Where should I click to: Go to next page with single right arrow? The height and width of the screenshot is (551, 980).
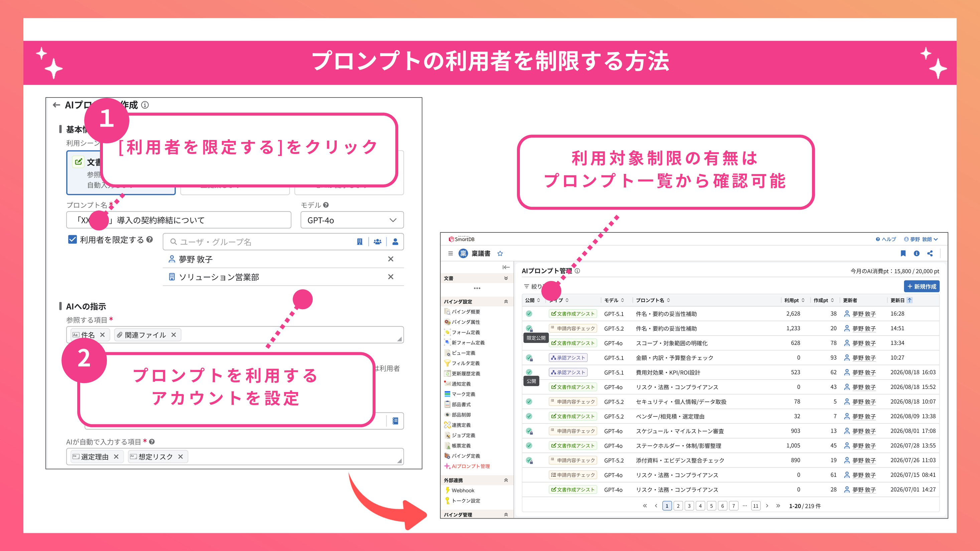767,506
